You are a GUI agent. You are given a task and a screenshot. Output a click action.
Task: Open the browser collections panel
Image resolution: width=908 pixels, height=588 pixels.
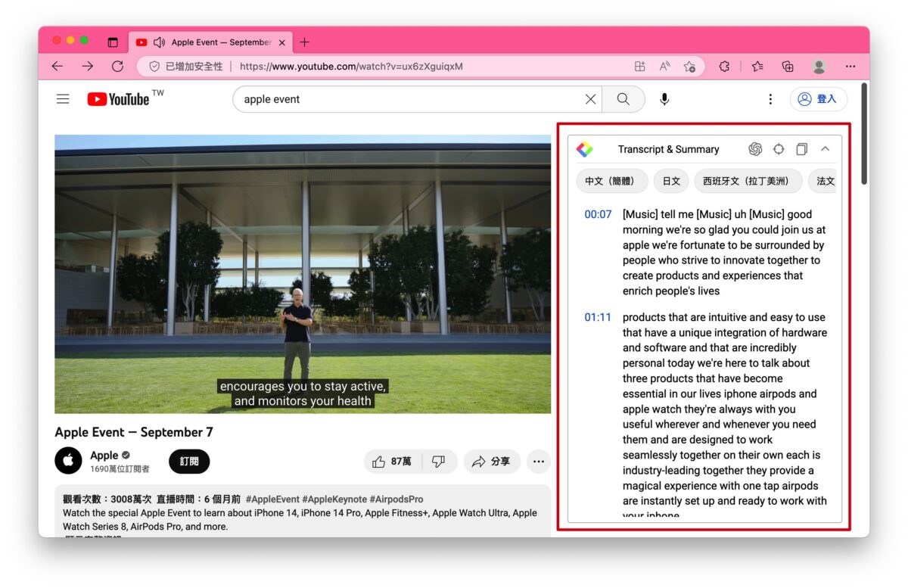tap(788, 67)
